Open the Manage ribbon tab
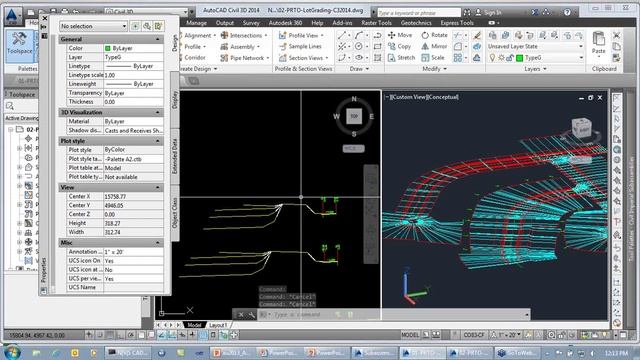 (196, 23)
